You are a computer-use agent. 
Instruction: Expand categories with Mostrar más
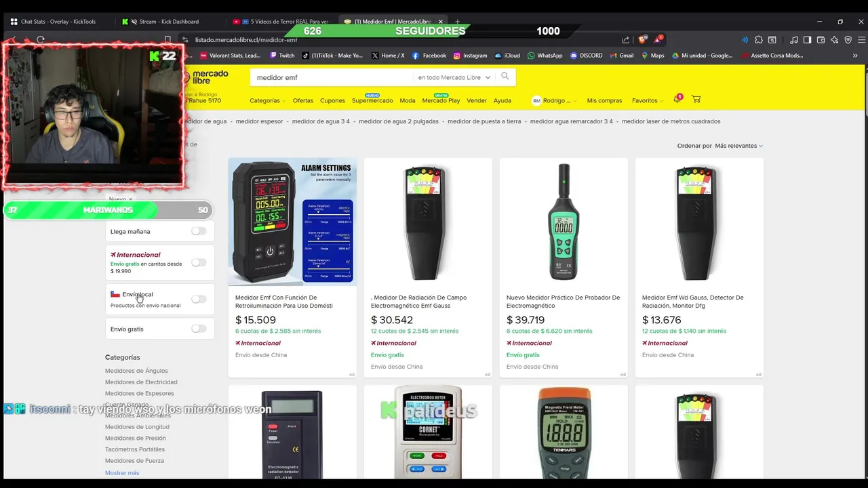(x=122, y=472)
